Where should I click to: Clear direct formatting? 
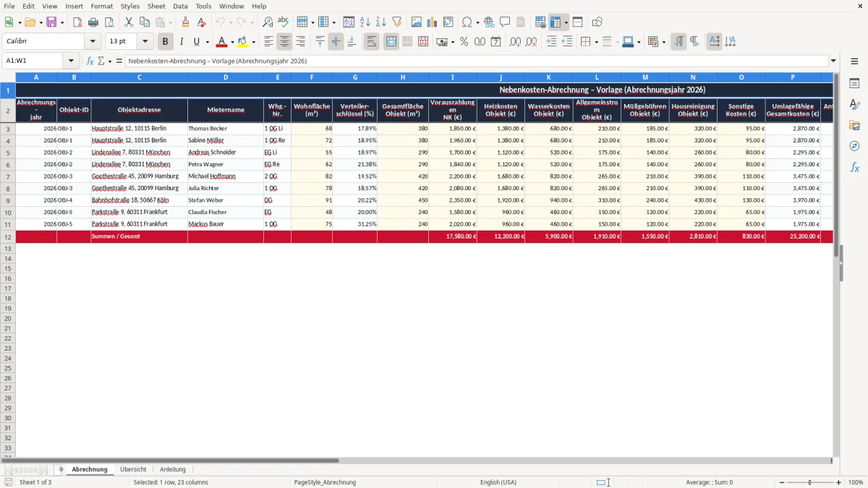click(201, 22)
